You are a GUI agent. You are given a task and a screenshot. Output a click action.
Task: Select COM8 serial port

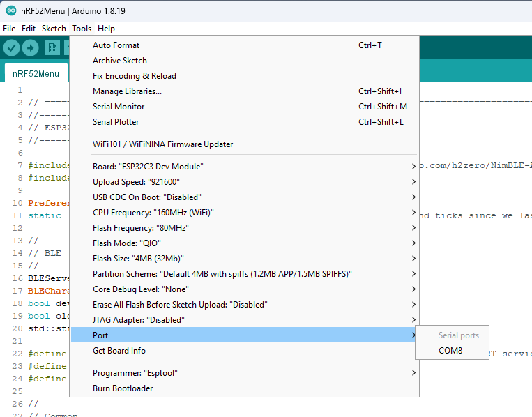point(452,351)
